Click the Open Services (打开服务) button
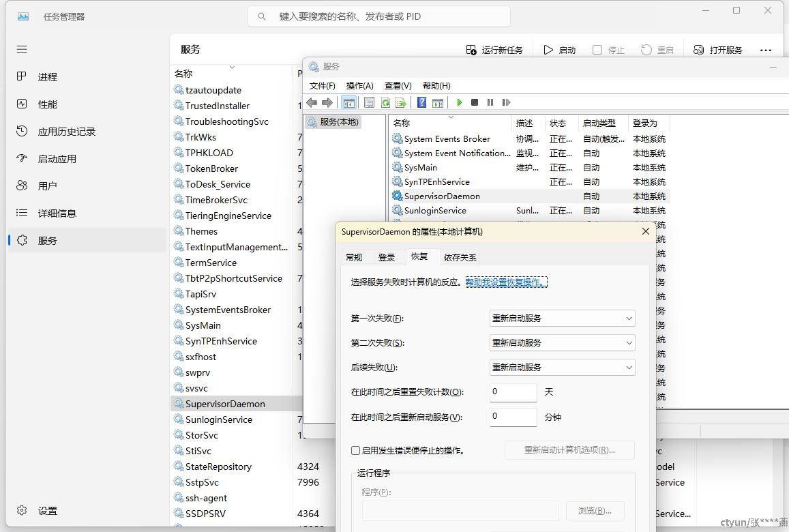789x532 pixels. 717,50
